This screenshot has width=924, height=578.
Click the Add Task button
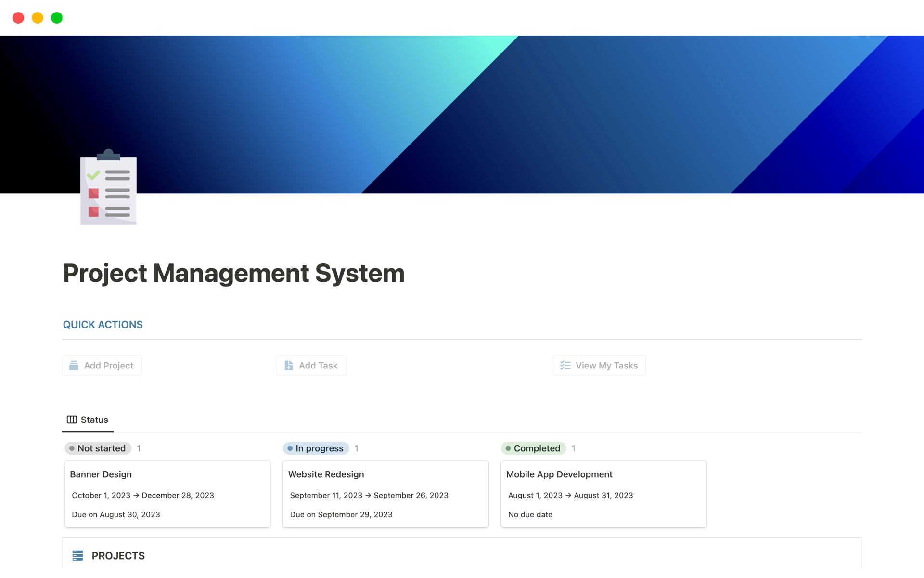(x=311, y=365)
